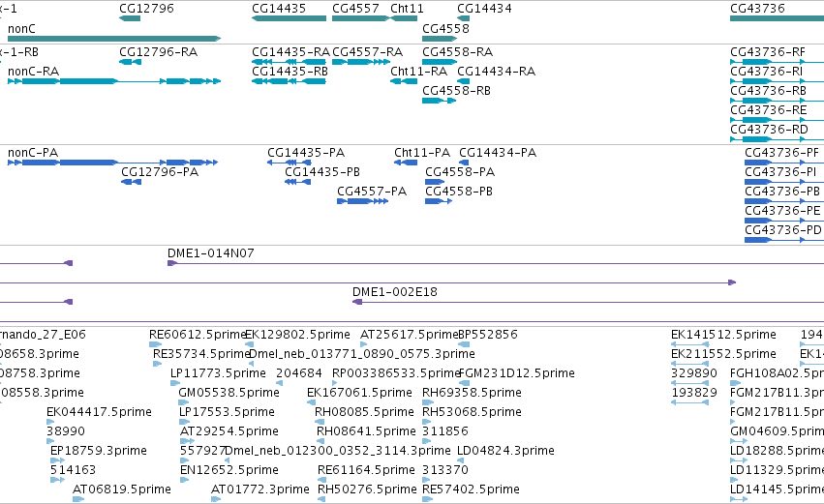Click EST EK167061.5prime
The width and height of the screenshot is (824, 504).
pos(311,403)
